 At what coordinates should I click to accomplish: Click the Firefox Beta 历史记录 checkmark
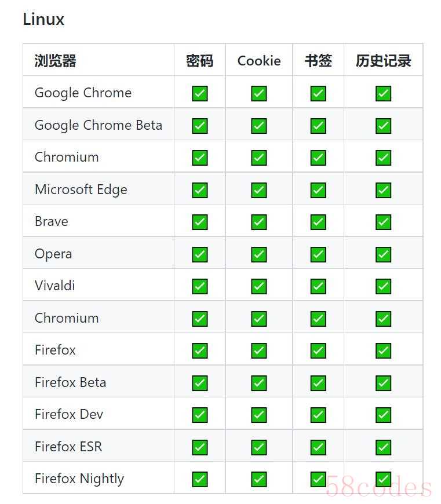tap(383, 383)
